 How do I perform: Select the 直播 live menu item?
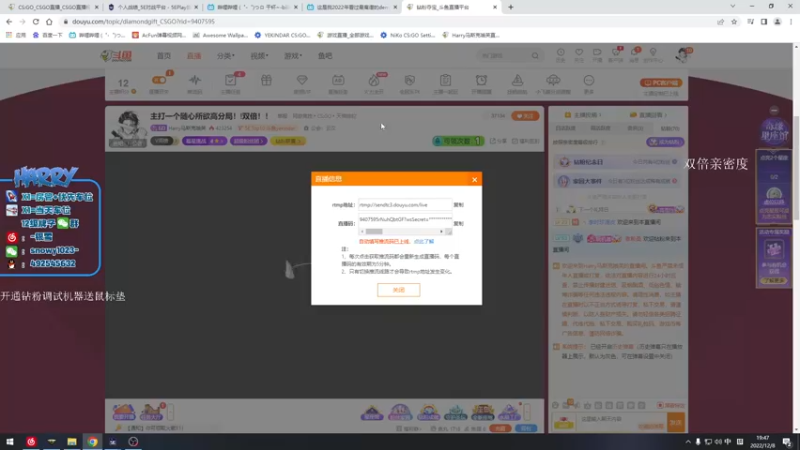tap(194, 56)
